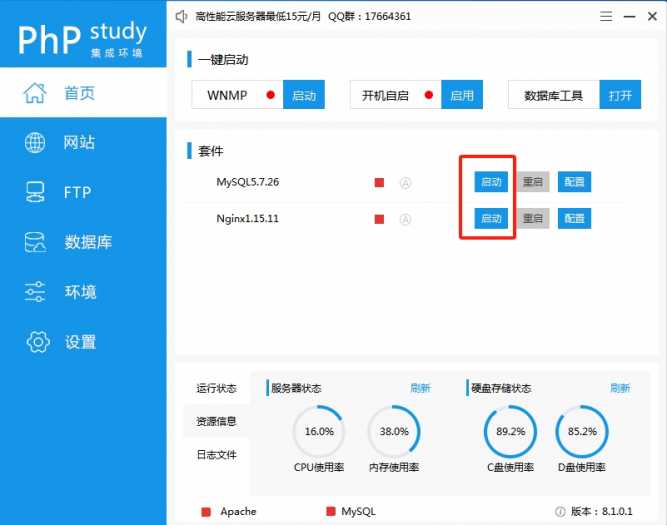667x525 pixels.
Task: Refresh 服务器状态 with 刷新 link
Action: click(420, 388)
